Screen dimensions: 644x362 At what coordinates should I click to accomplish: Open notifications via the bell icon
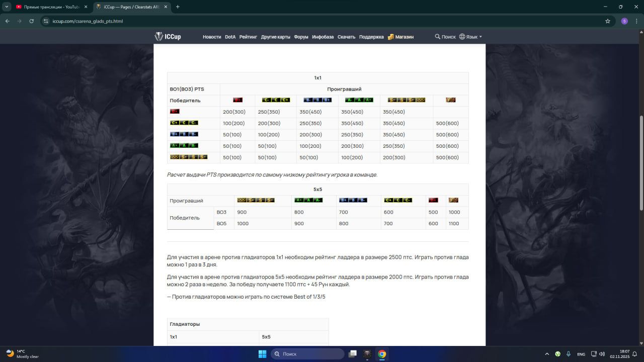(635, 354)
